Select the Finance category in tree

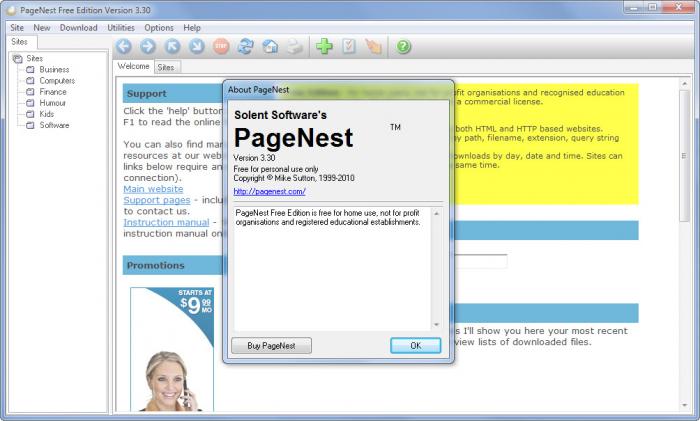(x=53, y=92)
